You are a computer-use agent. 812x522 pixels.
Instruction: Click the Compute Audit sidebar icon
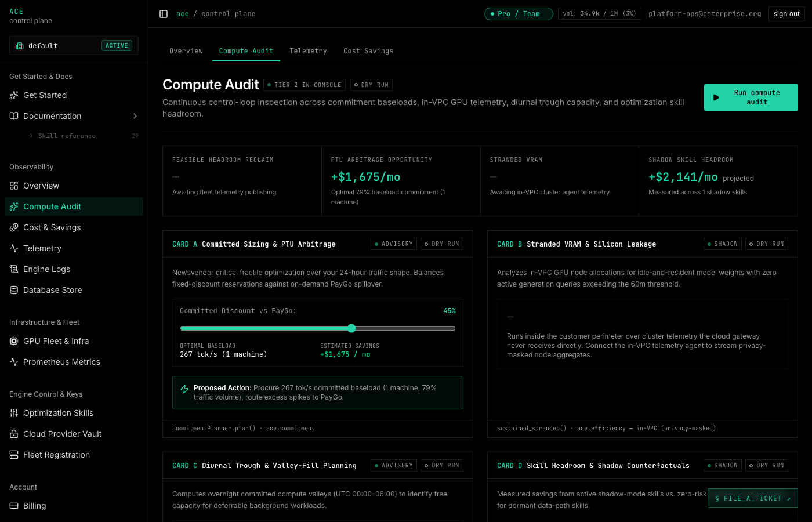(14, 206)
